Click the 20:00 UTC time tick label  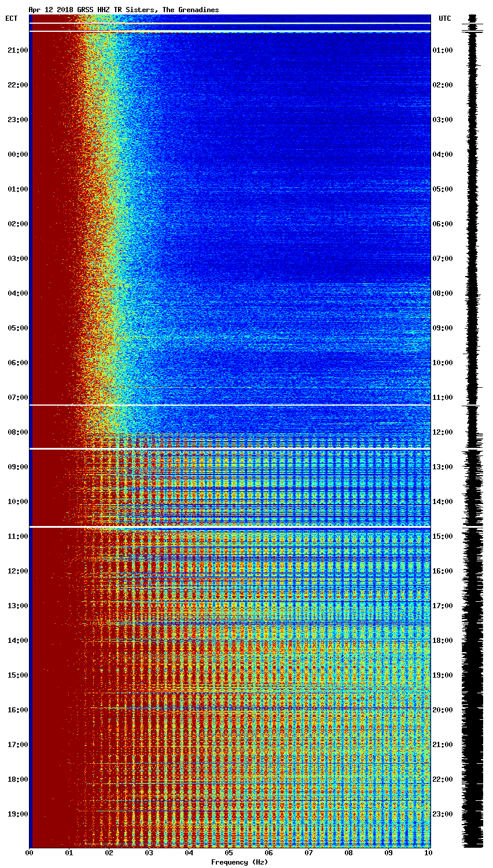click(x=443, y=710)
